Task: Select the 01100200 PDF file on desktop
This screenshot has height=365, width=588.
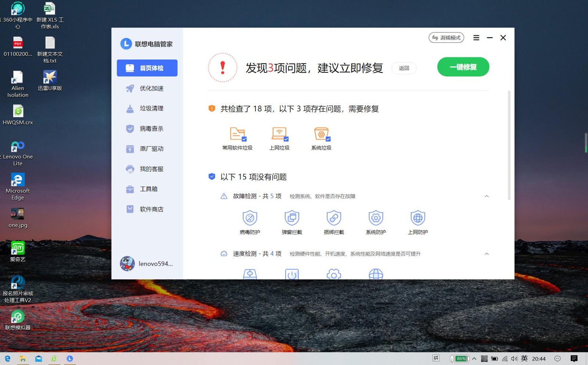Action: pyautogui.click(x=18, y=47)
